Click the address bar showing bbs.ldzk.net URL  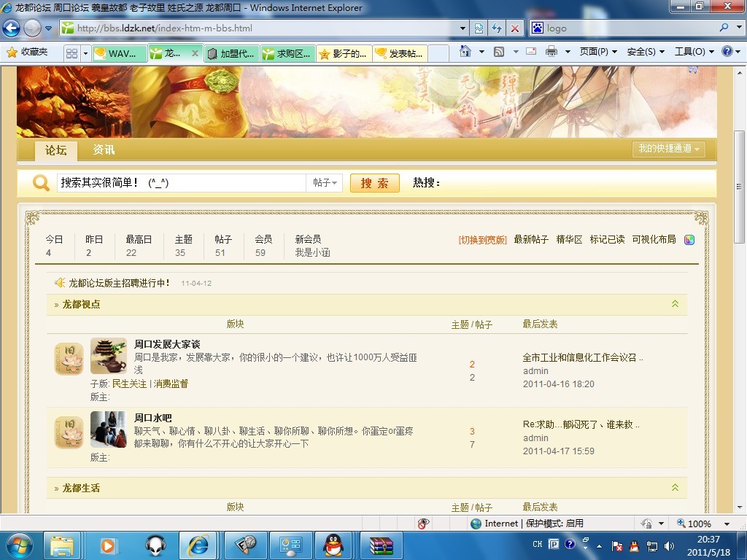(x=259, y=28)
